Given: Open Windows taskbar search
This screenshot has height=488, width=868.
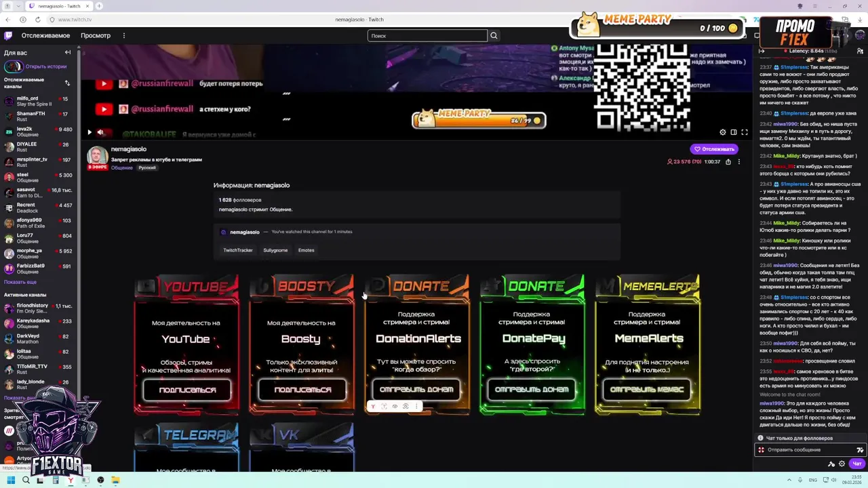Looking at the screenshot, I should pyautogui.click(x=26, y=480).
